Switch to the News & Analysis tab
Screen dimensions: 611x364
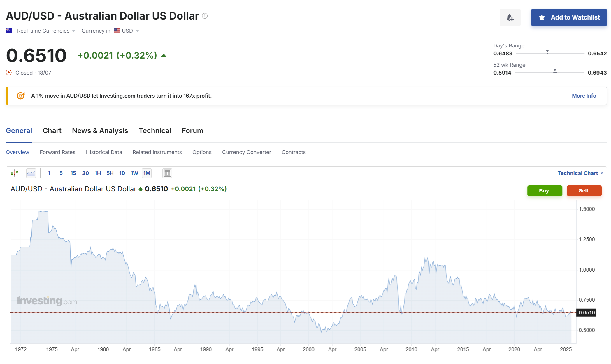(100, 131)
